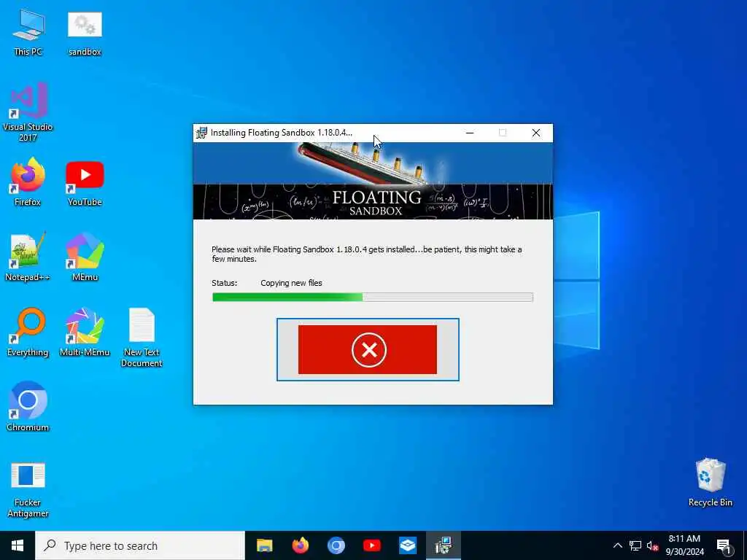This screenshot has height=560, width=747.
Task: Select the Notepad++ desktop shortcut
Action: pyautogui.click(x=28, y=257)
